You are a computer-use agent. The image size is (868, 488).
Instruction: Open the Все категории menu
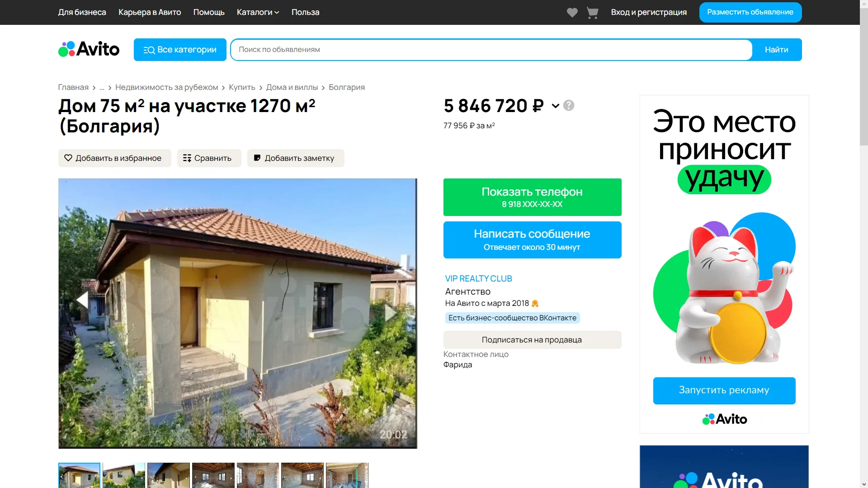coord(180,50)
